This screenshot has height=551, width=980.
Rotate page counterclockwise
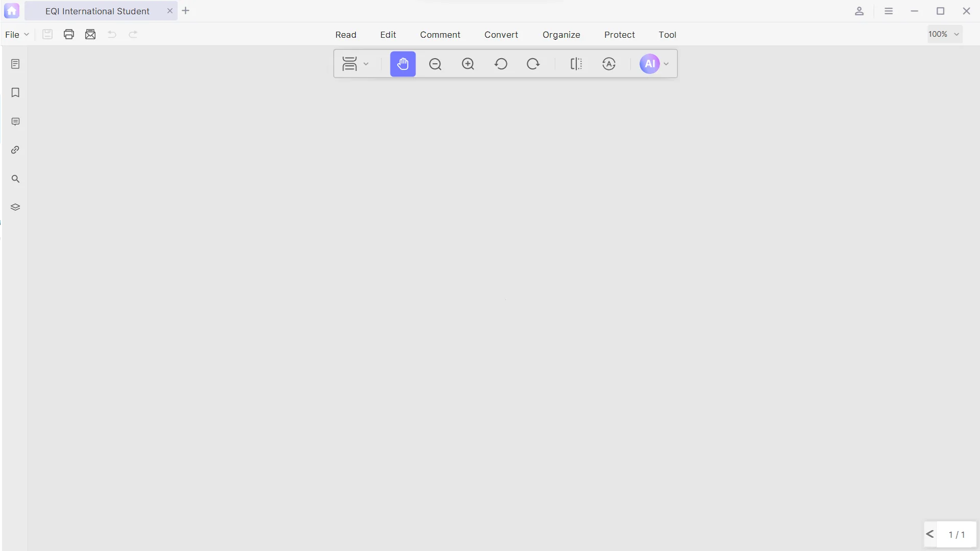(501, 64)
